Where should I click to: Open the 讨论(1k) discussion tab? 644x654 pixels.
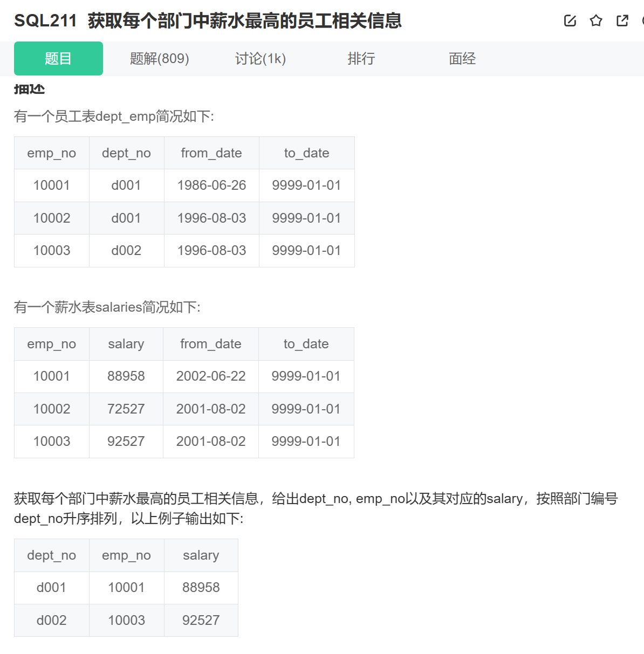coord(260,58)
